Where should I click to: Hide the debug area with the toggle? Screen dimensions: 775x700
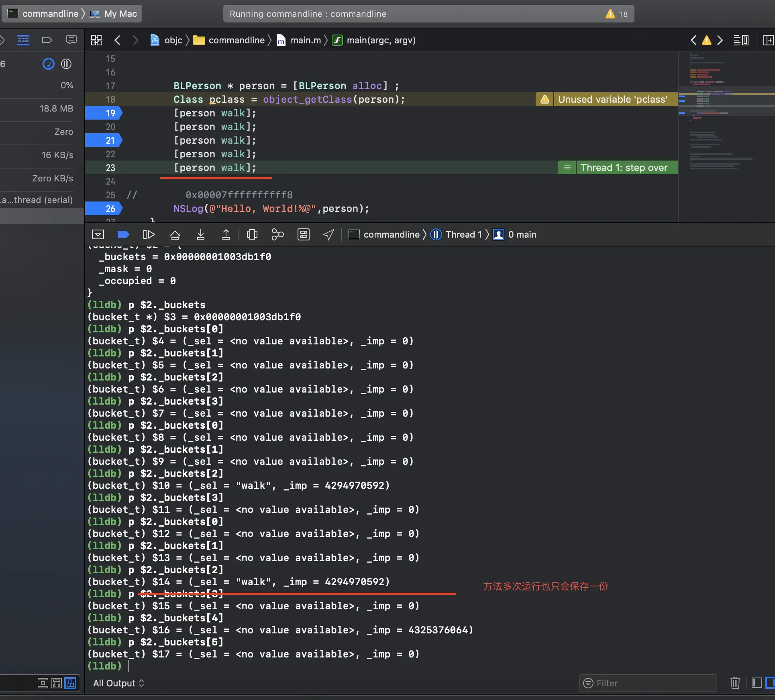point(98,234)
